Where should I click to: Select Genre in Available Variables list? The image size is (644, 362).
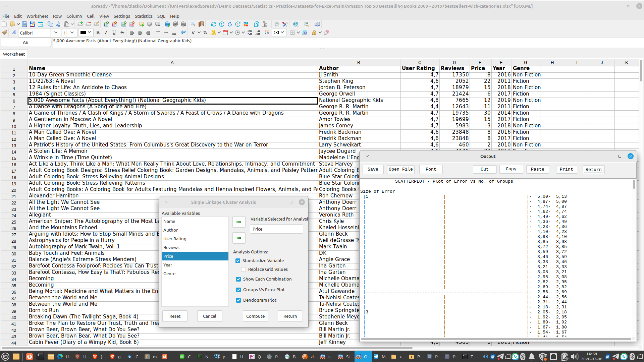coord(169,274)
